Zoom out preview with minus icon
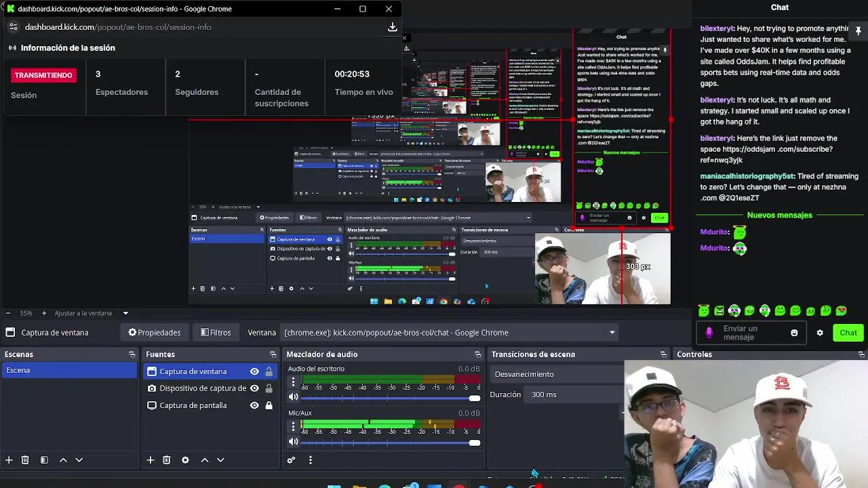The width and height of the screenshot is (868, 488). pyautogui.click(x=7, y=313)
